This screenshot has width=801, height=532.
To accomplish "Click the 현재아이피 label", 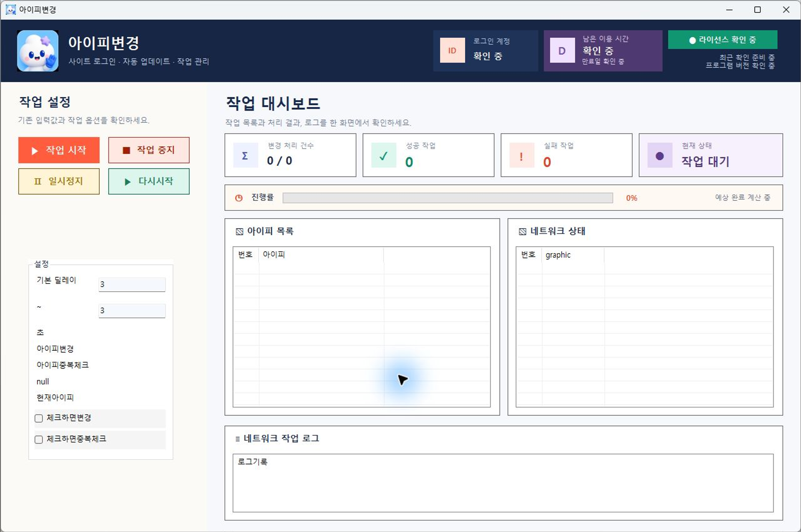I will point(55,398).
